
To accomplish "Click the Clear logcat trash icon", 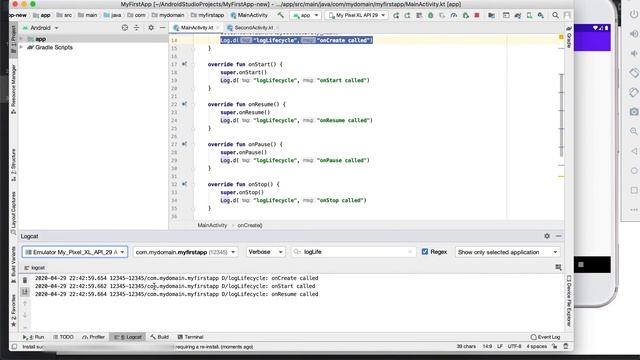I will pos(25,280).
